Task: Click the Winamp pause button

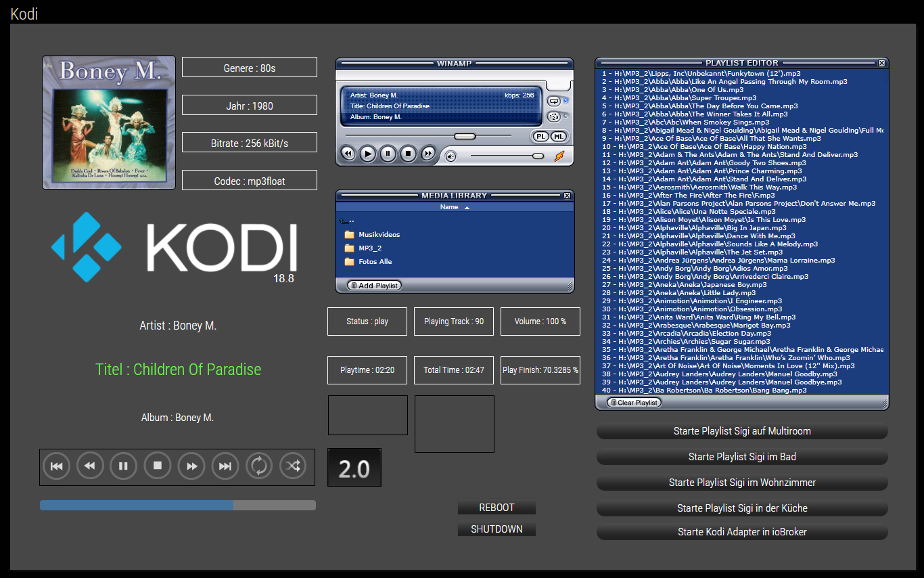Action: click(388, 154)
